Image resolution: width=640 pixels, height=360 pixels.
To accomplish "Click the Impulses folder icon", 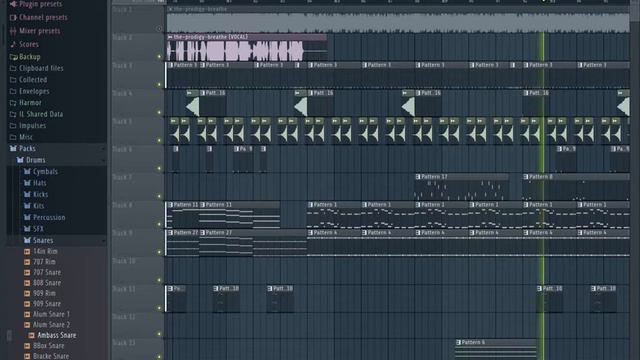I will pyautogui.click(x=13, y=125).
